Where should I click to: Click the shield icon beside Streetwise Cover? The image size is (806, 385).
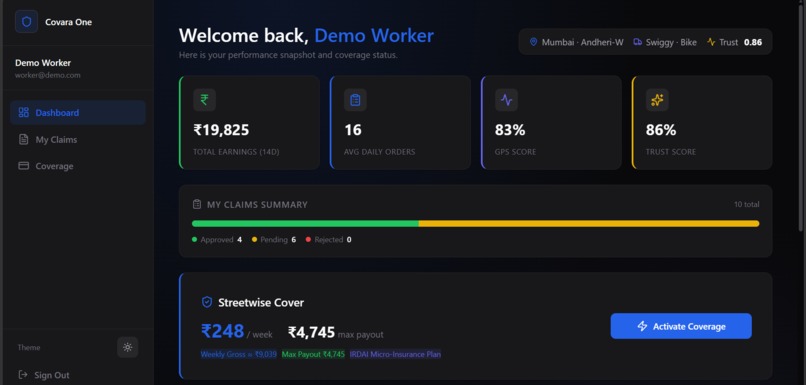click(x=207, y=302)
